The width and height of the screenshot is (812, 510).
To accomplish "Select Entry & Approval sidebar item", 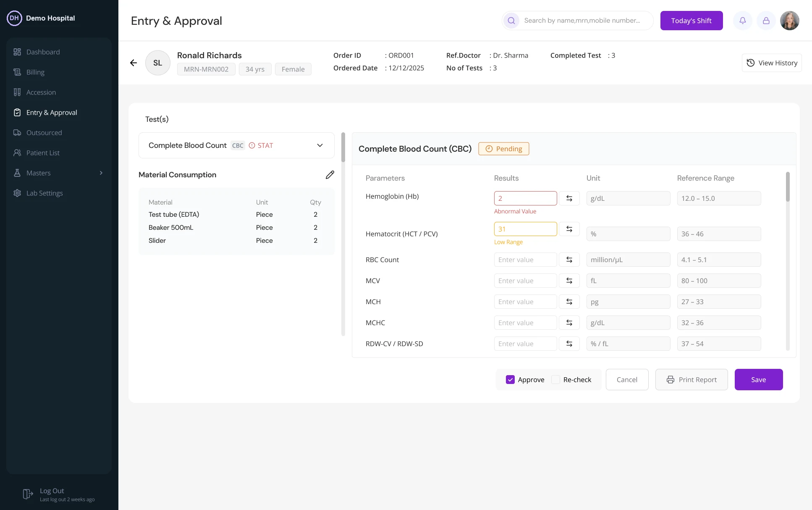I will pyautogui.click(x=59, y=113).
